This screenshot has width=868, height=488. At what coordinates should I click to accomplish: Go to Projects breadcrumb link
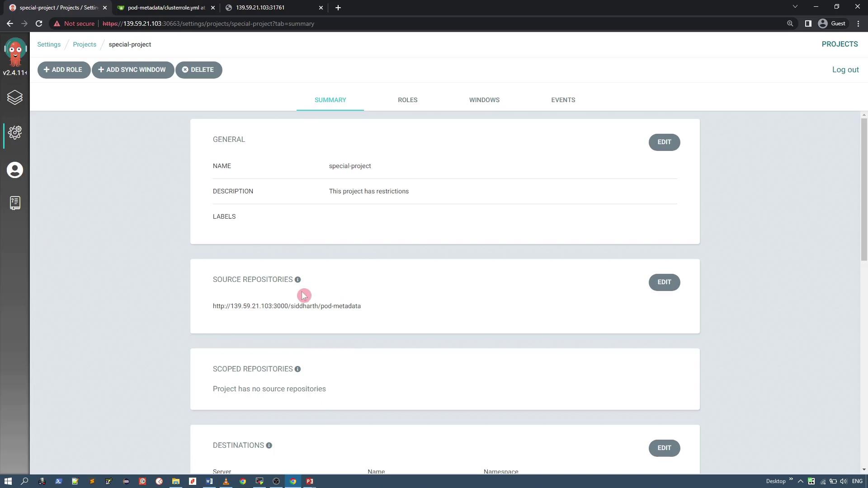[x=85, y=44]
